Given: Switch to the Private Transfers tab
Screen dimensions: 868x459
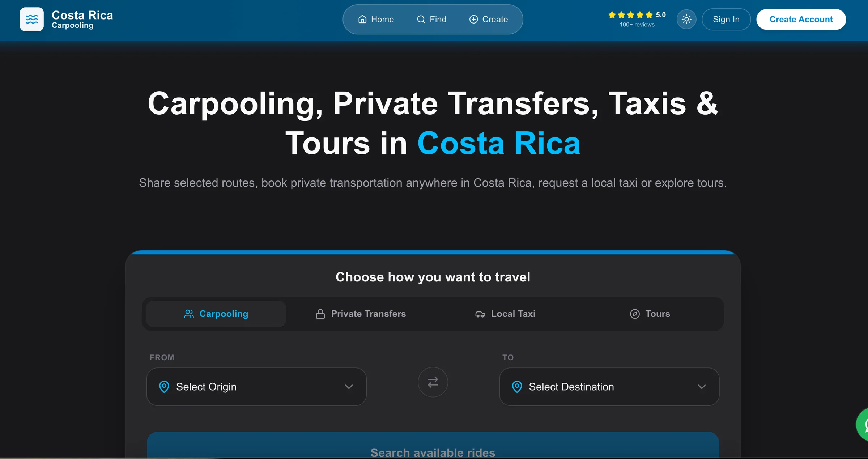Looking at the screenshot, I should pos(361,314).
